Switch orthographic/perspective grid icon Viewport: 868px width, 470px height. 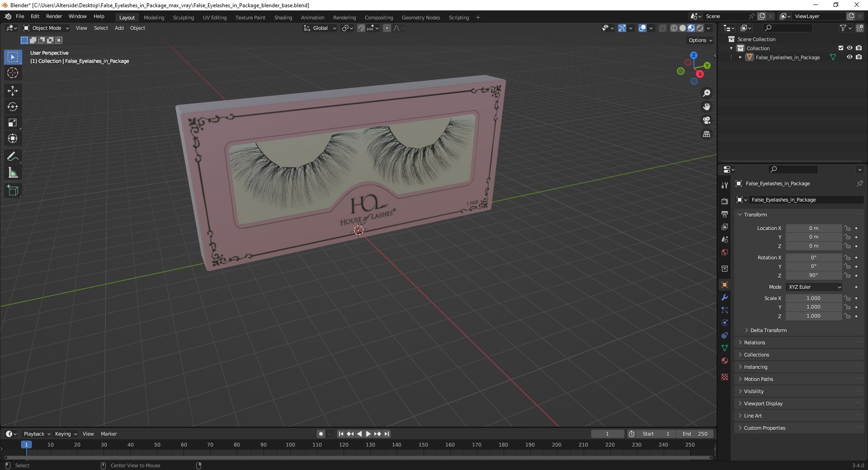pyautogui.click(x=707, y=134)
